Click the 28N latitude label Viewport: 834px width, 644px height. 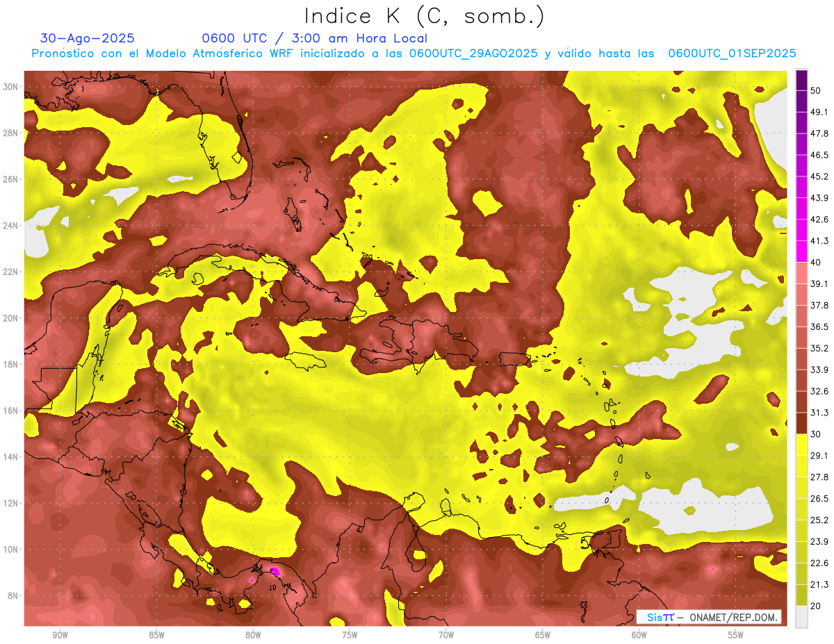12,133
